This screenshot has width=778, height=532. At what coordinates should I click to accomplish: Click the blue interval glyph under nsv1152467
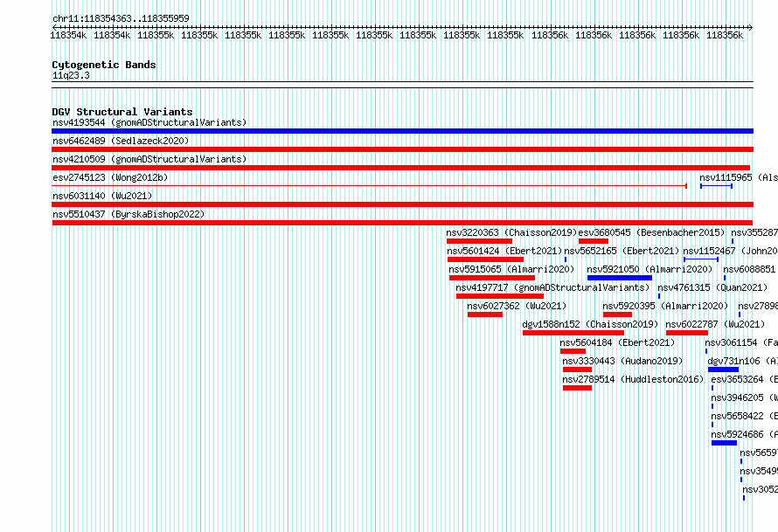pyautogui.click(x=701, y=259)
